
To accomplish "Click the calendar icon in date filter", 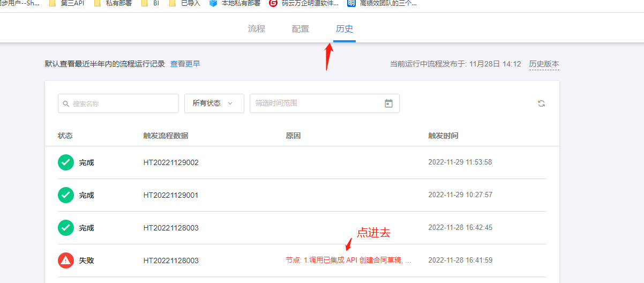I will (389, 103).
